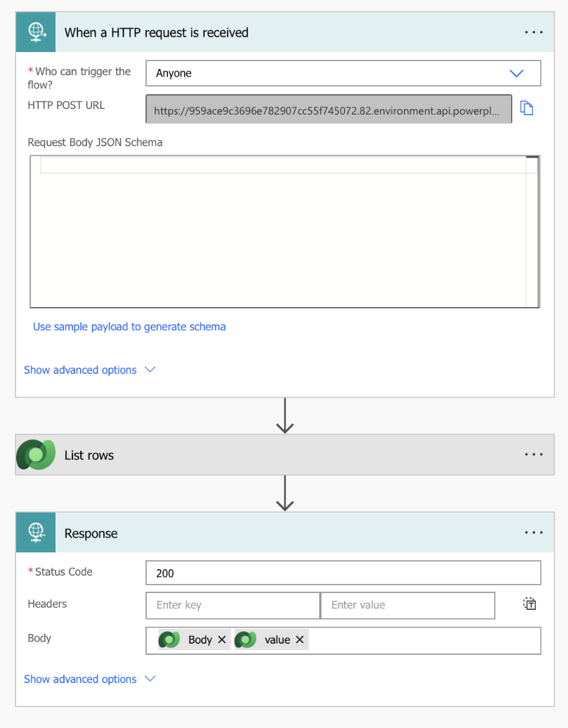Click the Response Body input field
The width and height of the screenshot is (568, 728).
(343, 641)
